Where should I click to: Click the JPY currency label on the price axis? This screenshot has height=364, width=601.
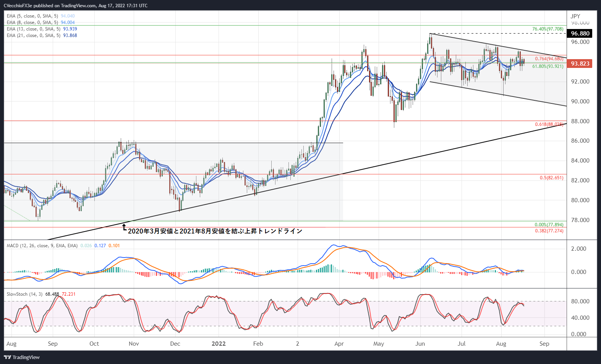575,16
